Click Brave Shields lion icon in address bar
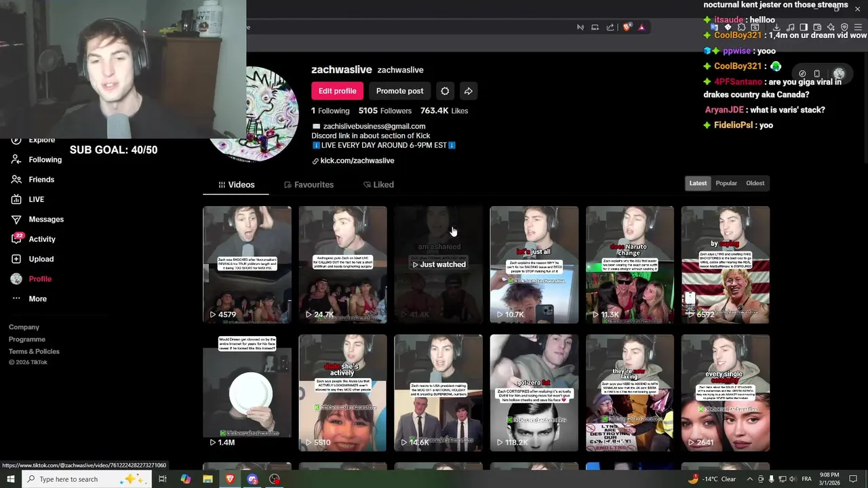868x488 pixels. pyautogui.click(x=627, y=27)
